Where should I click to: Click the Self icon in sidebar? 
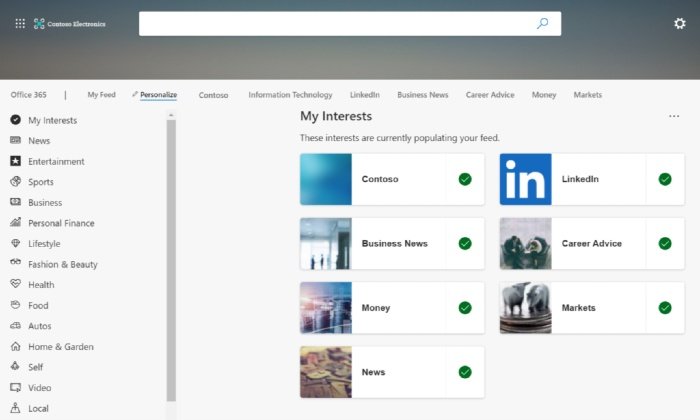[x=15, y=366]
